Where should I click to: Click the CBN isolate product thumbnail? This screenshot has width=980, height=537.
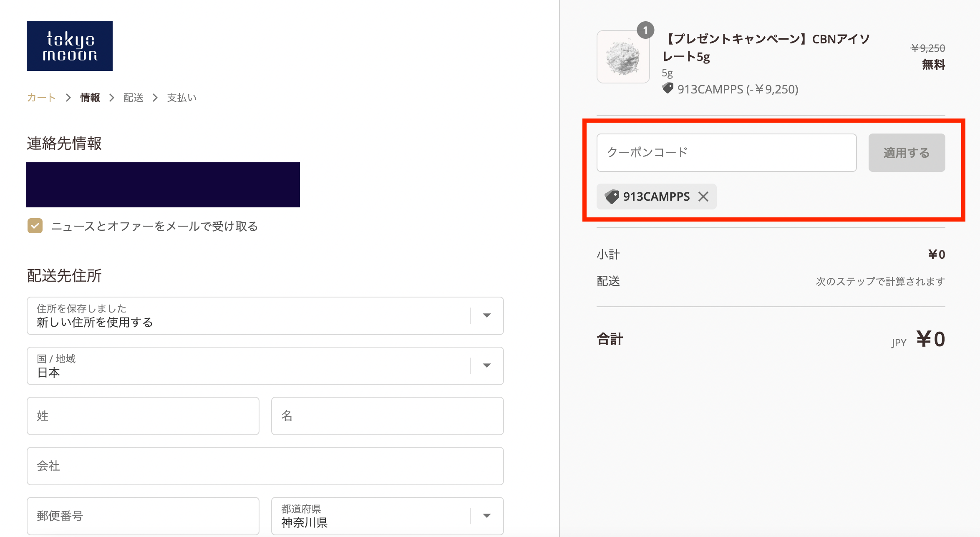tap(623, 57)
